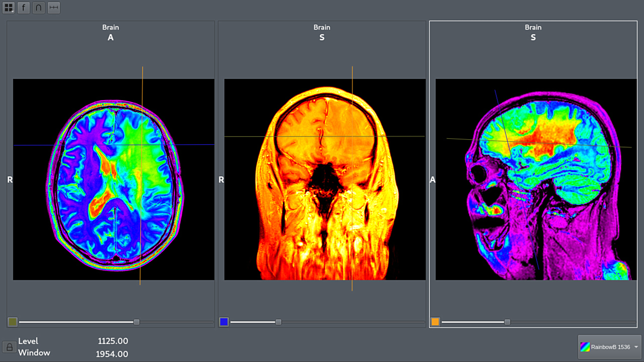Select the distance ruler measurement tool
The height and width of the screenshot is (362, 644).
click(x=54, y=8)
